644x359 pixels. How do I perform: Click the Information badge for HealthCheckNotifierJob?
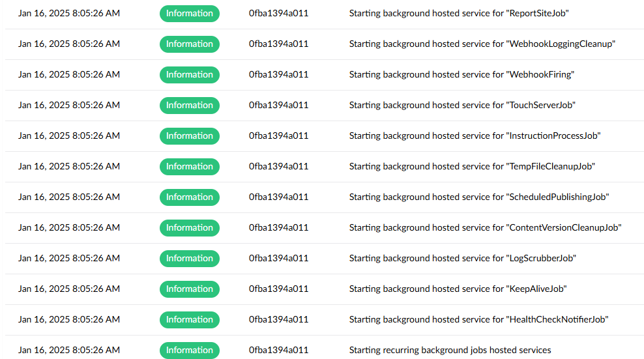(x=189, y=319)
